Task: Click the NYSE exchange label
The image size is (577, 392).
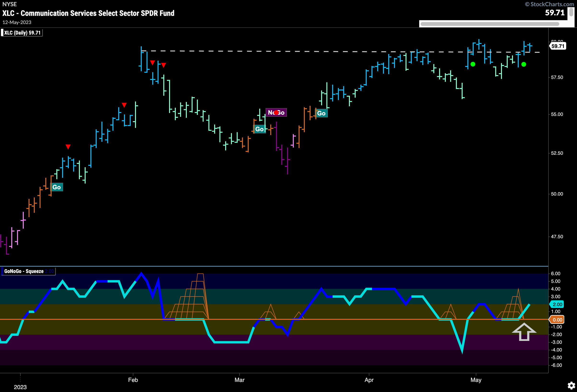Action: (x=9, y=4)
